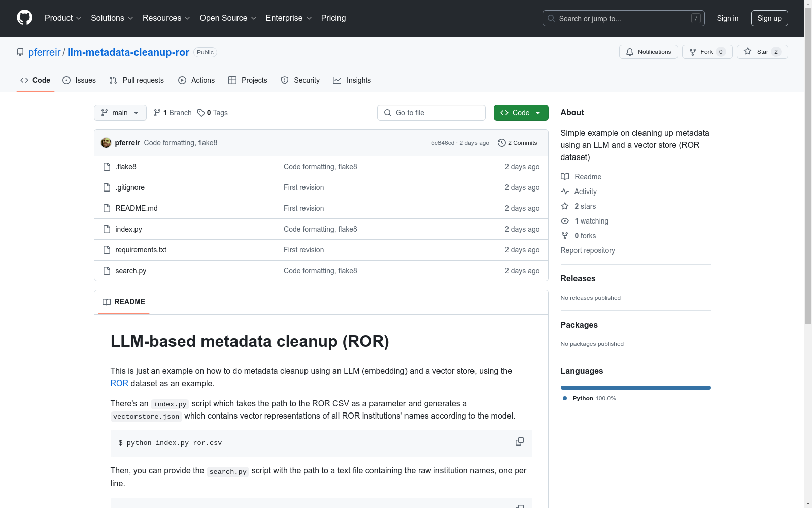Fork the repository

point(707,52)
